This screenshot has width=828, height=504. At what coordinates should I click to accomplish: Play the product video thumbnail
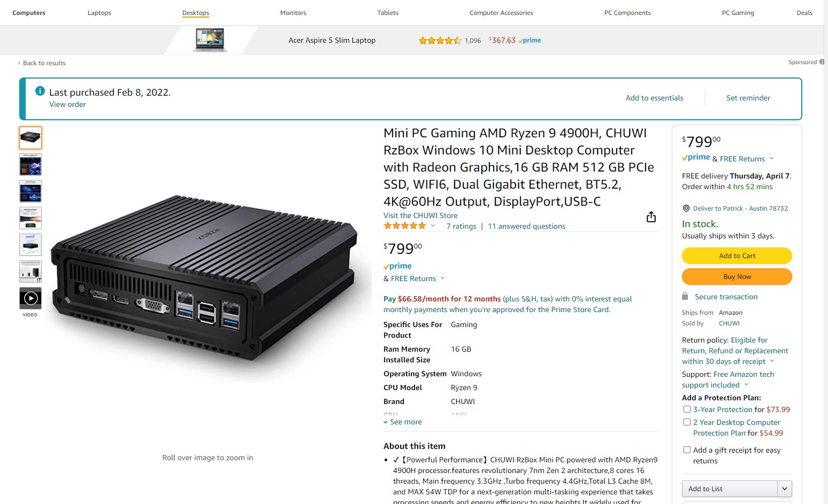point(30,298)
